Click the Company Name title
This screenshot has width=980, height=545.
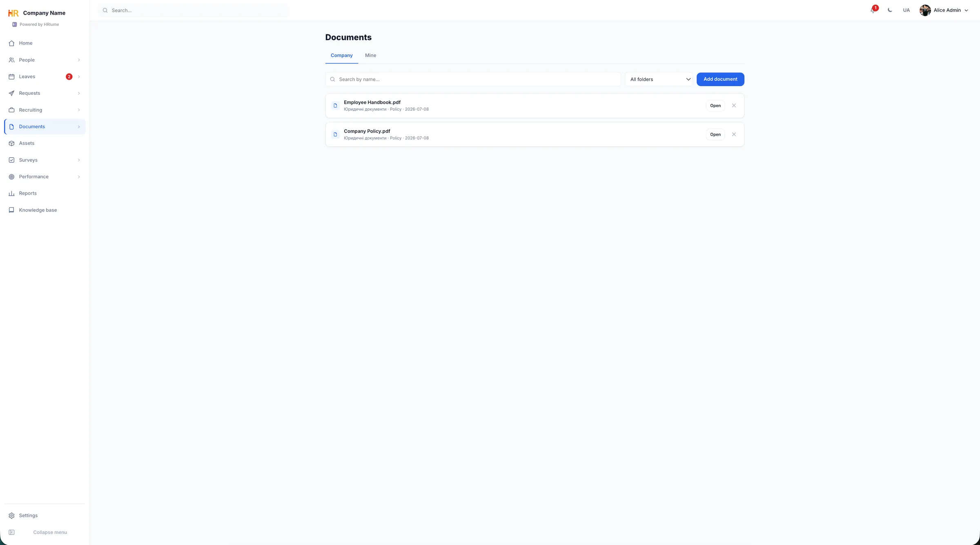click(44, 13)
